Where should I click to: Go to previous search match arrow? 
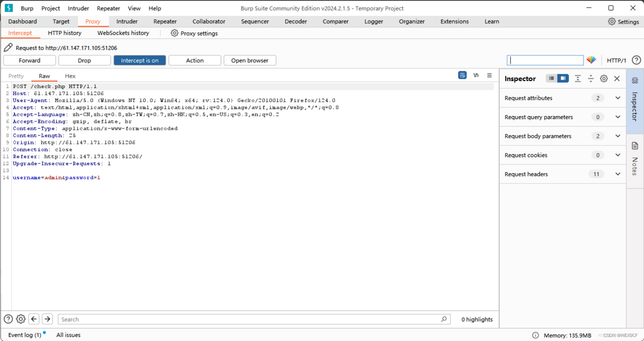click(34, 319)
